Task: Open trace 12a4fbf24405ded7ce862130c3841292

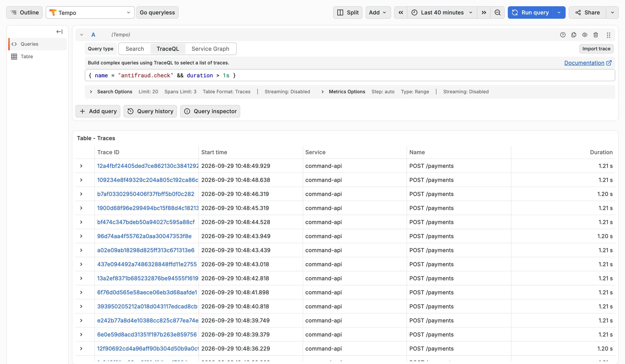Action: pos(148,166)
